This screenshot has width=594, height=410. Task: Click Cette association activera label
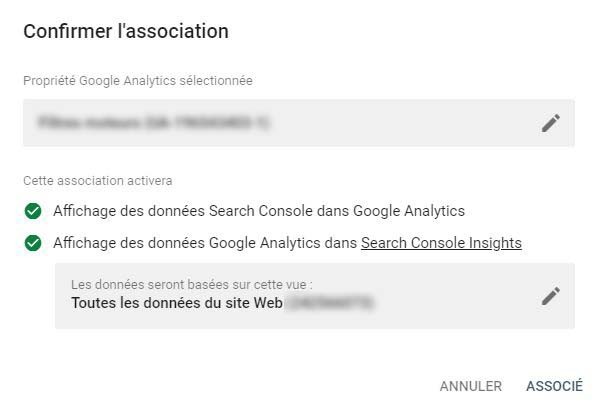point(98,181)
